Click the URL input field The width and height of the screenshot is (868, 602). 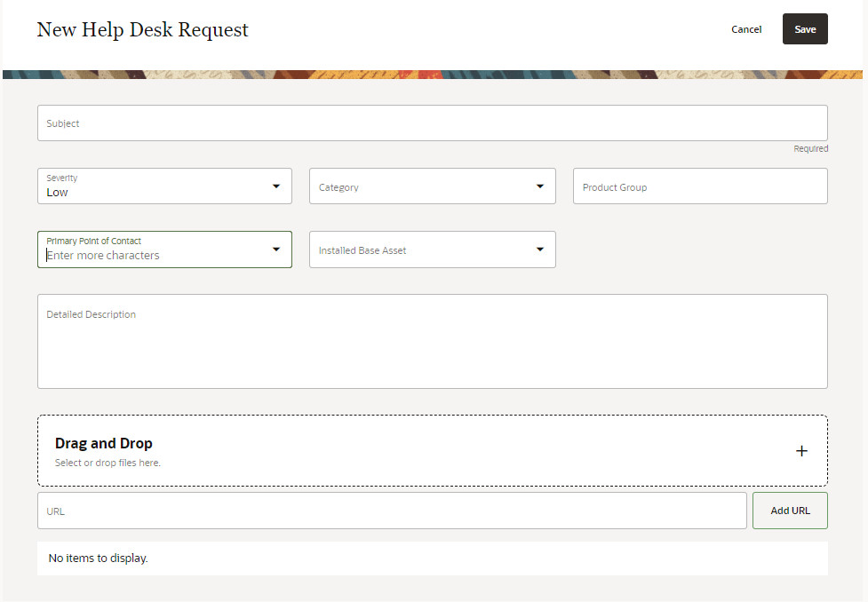392,511
